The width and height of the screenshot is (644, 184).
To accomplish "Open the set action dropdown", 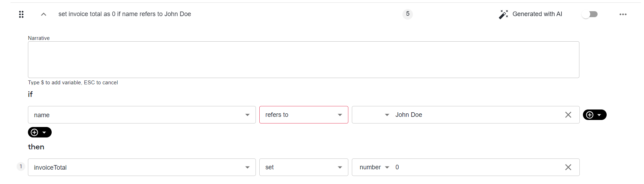I will click(x=304, y=167).
